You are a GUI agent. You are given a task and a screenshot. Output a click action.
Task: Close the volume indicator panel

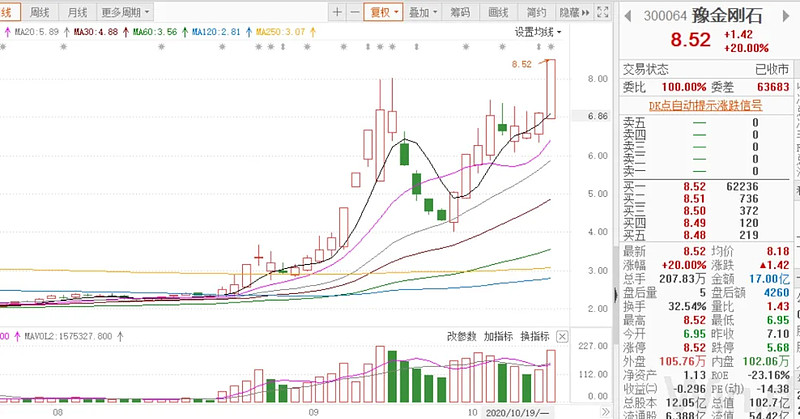coord(562,336)
